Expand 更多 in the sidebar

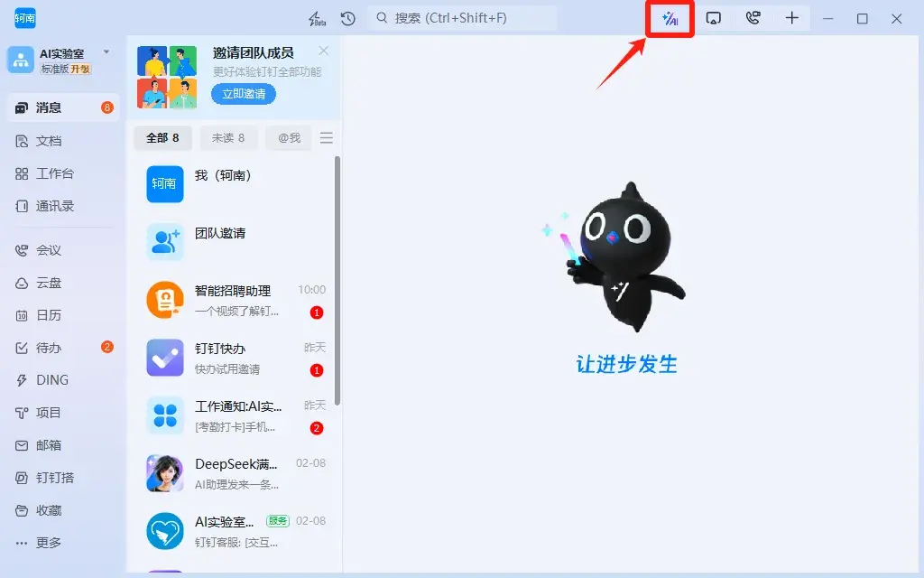click(x=64, y=543)
